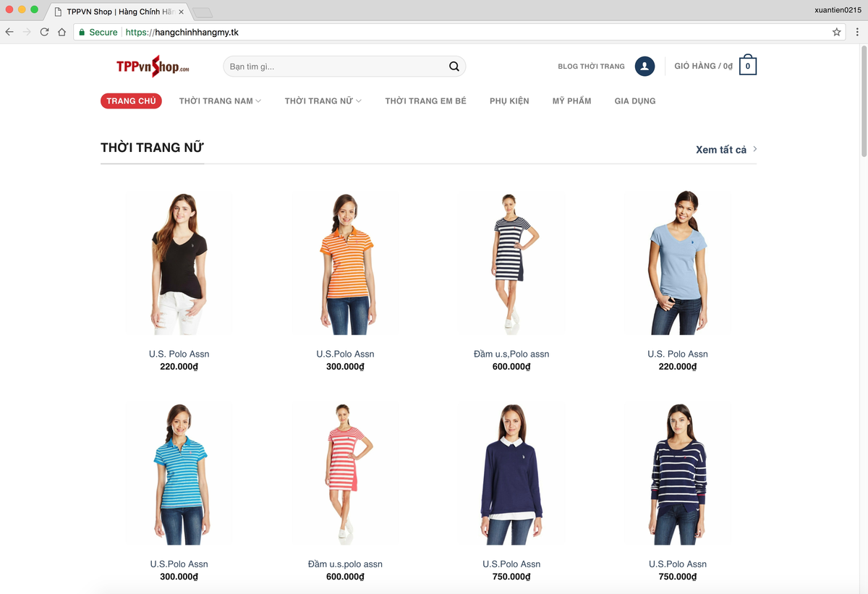868x594 pixels.
Task: Click the browser back arrow
Action: click(x=9, y=32)
